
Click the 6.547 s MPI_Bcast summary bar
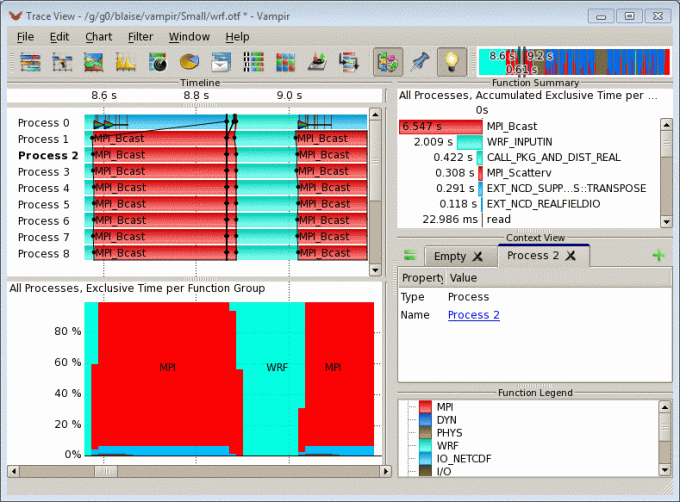coord(441,127)
